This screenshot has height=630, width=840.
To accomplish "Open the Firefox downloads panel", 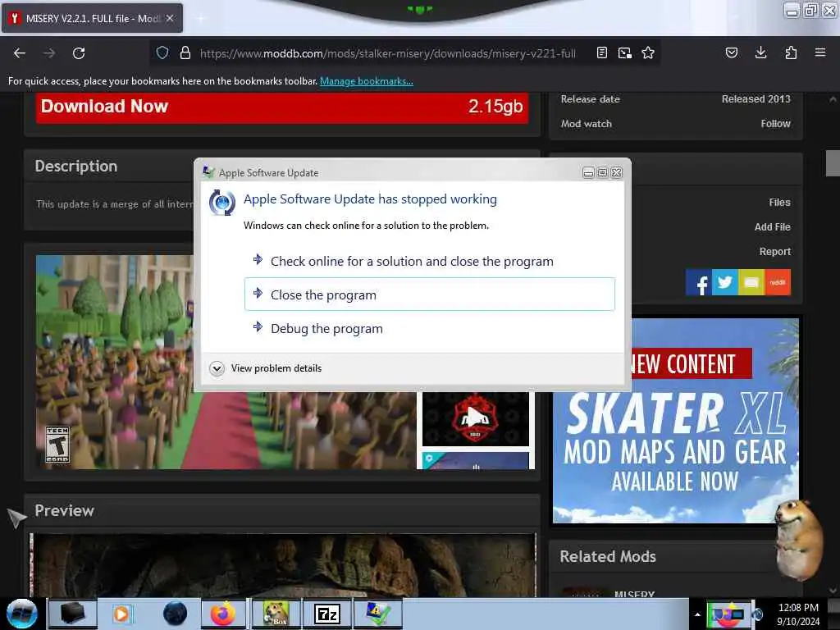I will coord(760,52).
